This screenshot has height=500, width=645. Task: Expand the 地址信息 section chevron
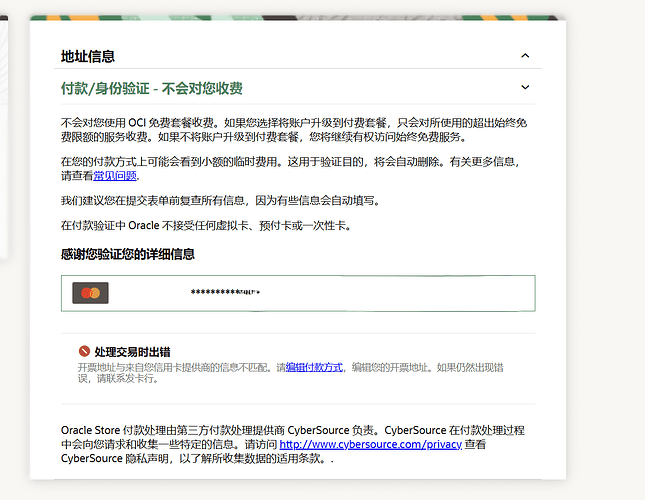tap(525, 56)
